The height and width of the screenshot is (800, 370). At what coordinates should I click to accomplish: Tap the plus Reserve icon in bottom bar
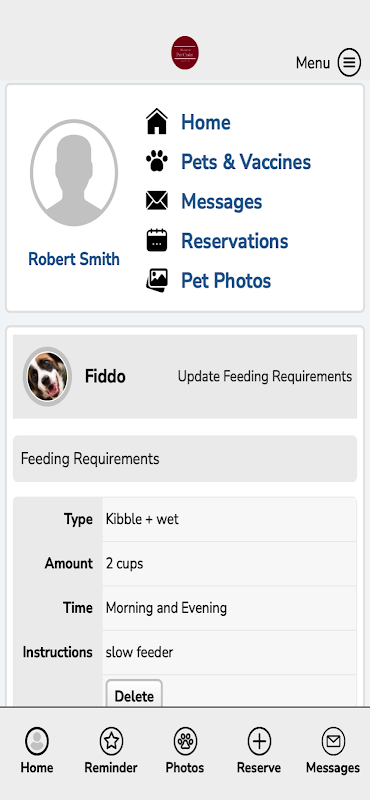coord(259,741)
